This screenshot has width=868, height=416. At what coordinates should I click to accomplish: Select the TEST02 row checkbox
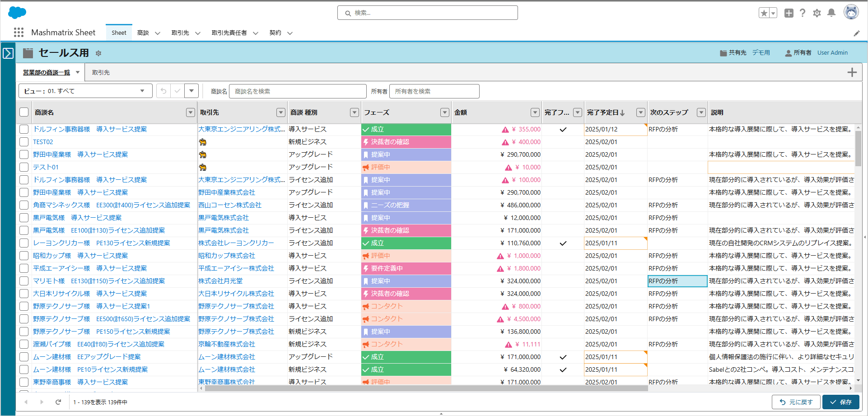[x=24, y=142]
